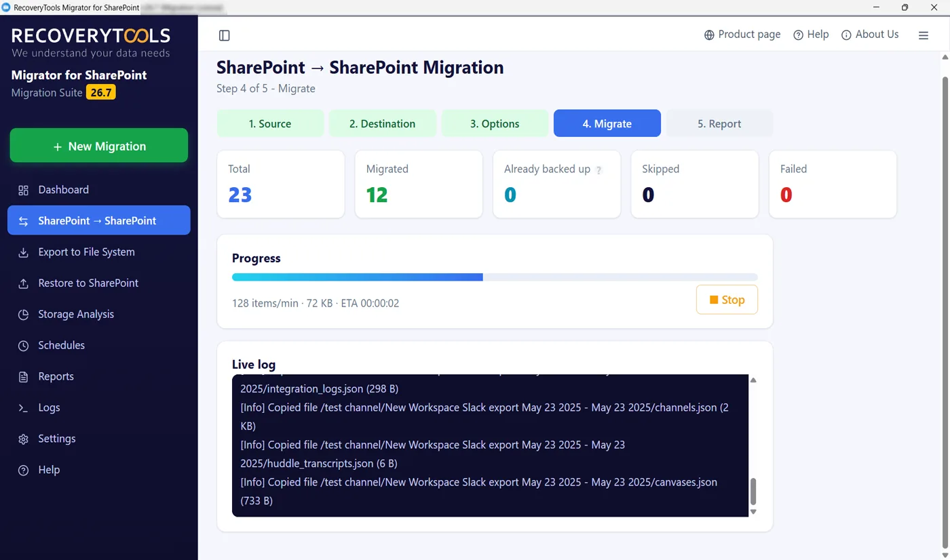Click the Dashboard grid icon
The height and width of the screenshot is (560, 950).
[24, 190]
